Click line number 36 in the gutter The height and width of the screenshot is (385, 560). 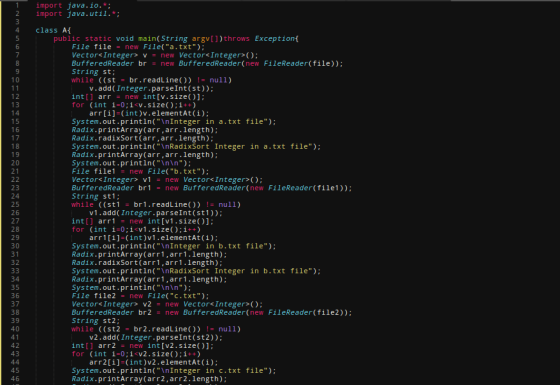coord(15,296)
